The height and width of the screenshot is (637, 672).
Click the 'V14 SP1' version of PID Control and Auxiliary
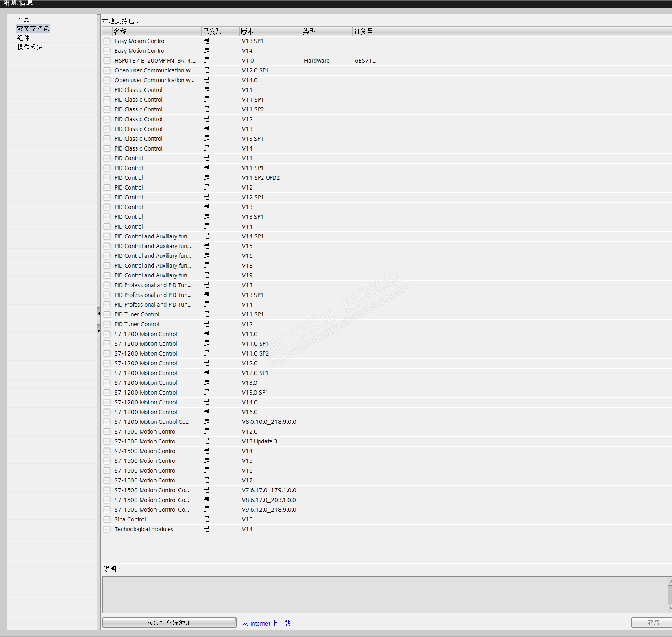252,236
